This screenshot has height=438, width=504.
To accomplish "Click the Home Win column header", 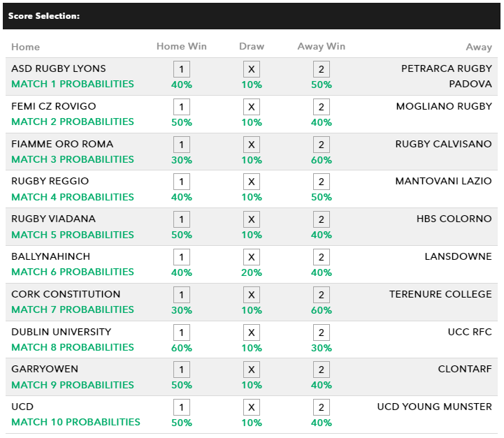I will (181, 47).
